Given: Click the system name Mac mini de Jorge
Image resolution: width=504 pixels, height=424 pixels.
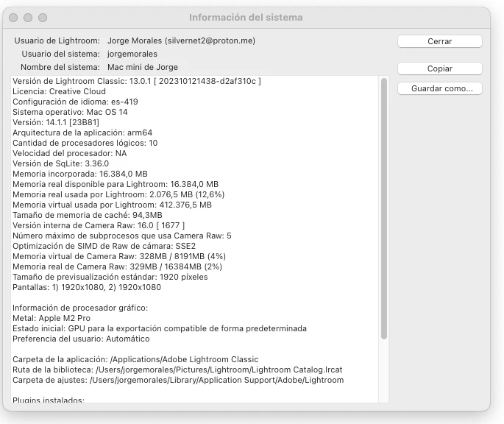Looking at the screenshot, I should [x=143, y=67].
